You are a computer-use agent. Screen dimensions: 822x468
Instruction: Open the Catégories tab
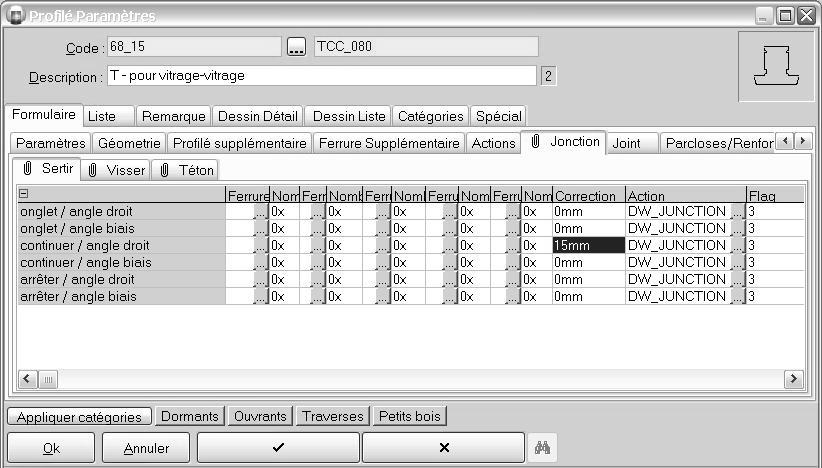430,116
